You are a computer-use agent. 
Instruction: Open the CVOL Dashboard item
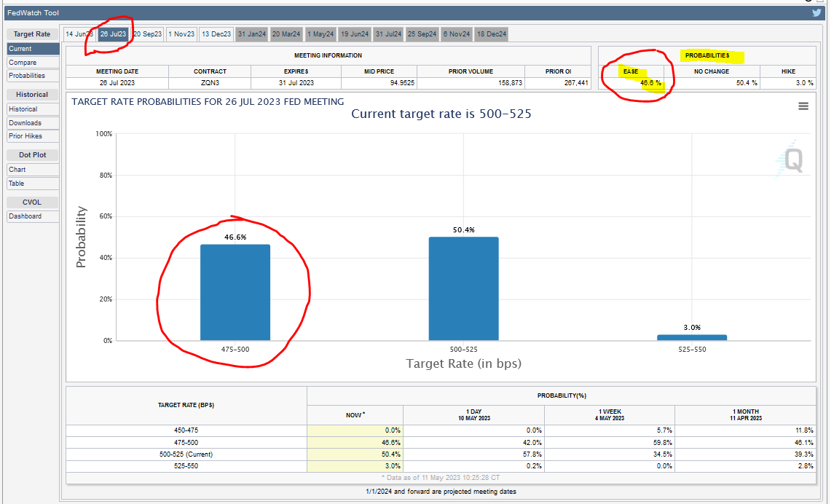pyautogui.click(x=33, y=216)
